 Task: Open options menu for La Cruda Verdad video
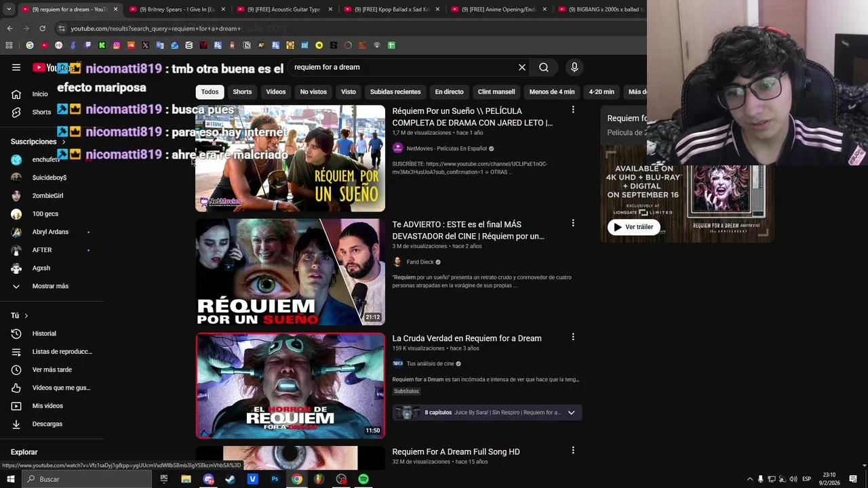[x=573, y=337]
